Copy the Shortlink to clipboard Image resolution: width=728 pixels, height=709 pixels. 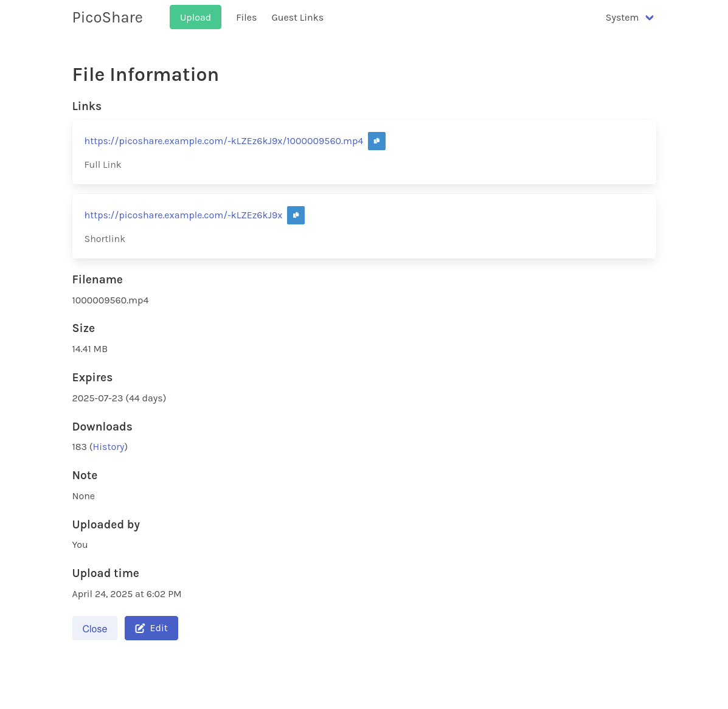click(296, 215)
